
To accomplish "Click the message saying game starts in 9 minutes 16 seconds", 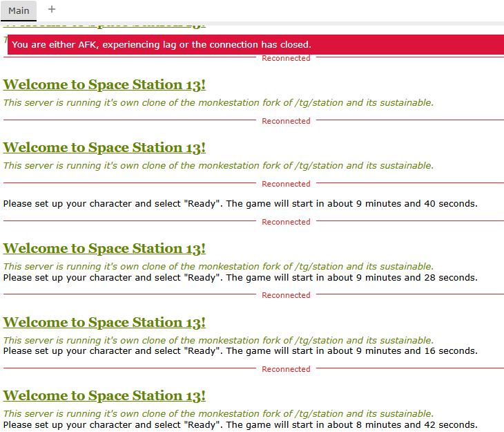I will pos(240,351).
